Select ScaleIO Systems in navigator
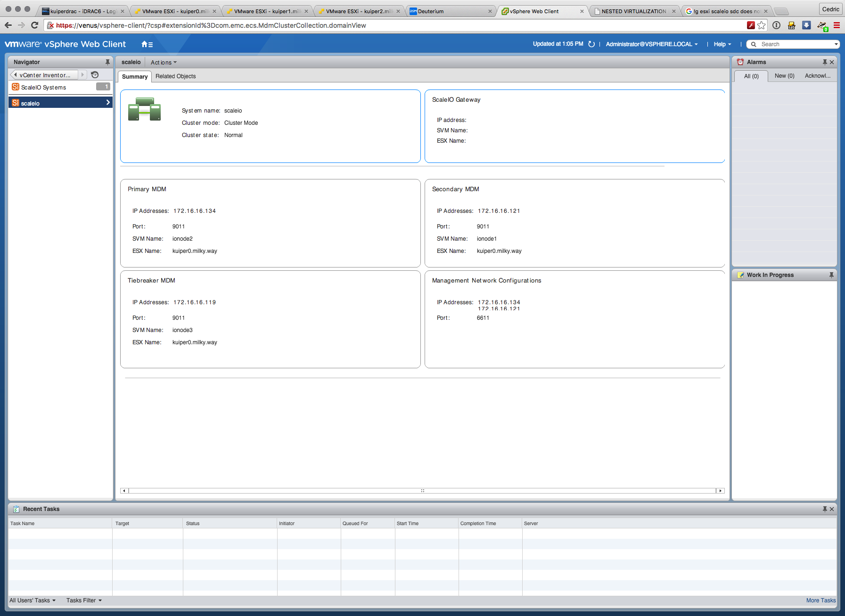845x616 pixels. click(60, 87)
